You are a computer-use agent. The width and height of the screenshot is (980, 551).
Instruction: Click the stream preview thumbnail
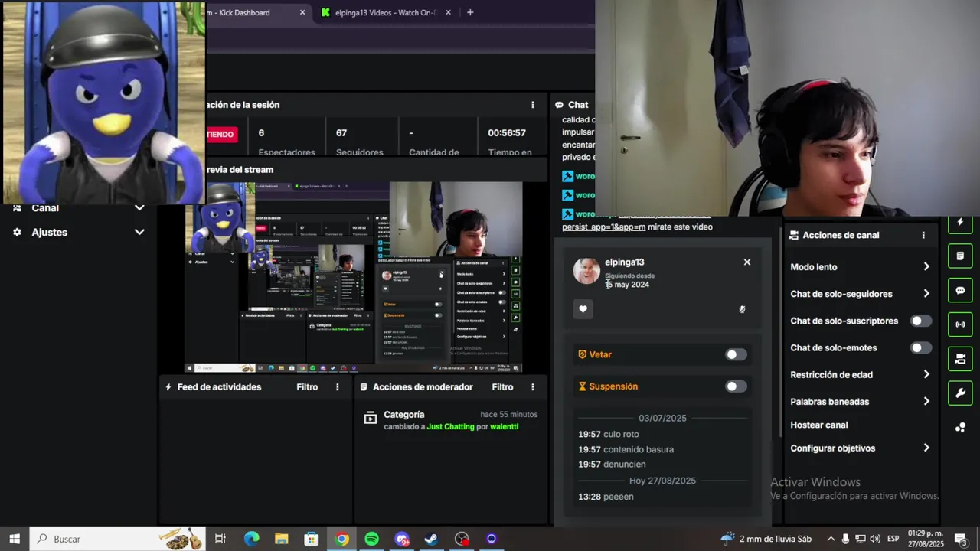354,277
